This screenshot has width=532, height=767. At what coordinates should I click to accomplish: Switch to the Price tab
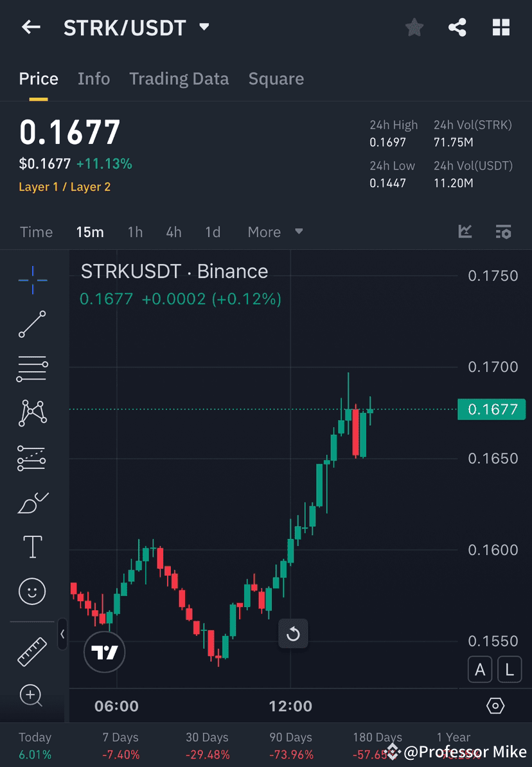point(39,79)
